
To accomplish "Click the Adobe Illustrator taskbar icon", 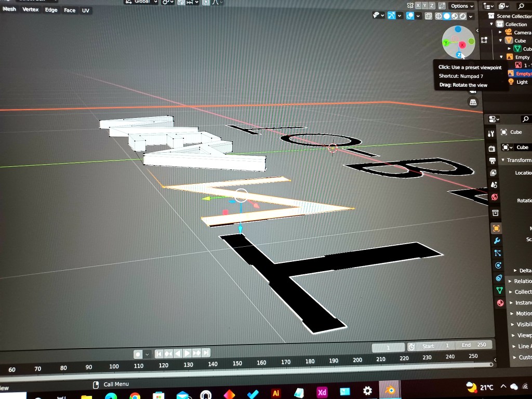I will 276,393.
